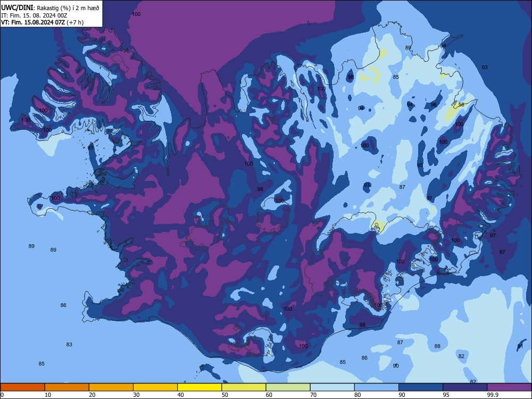Click the 'VT: Fim. 15.08.2024 07Z' line
532x399 pixels.
pos(32,22)
